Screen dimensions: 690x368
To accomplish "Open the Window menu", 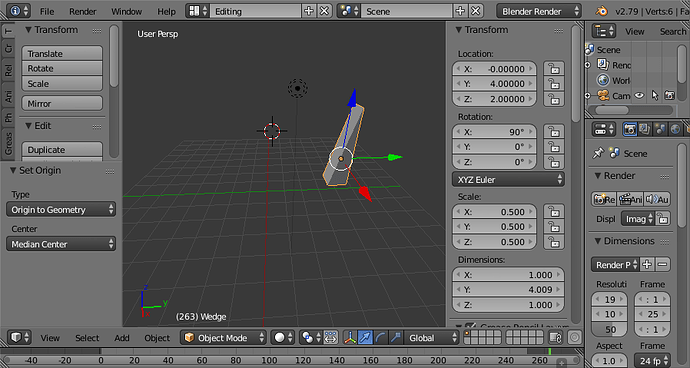I will point(126,11).
